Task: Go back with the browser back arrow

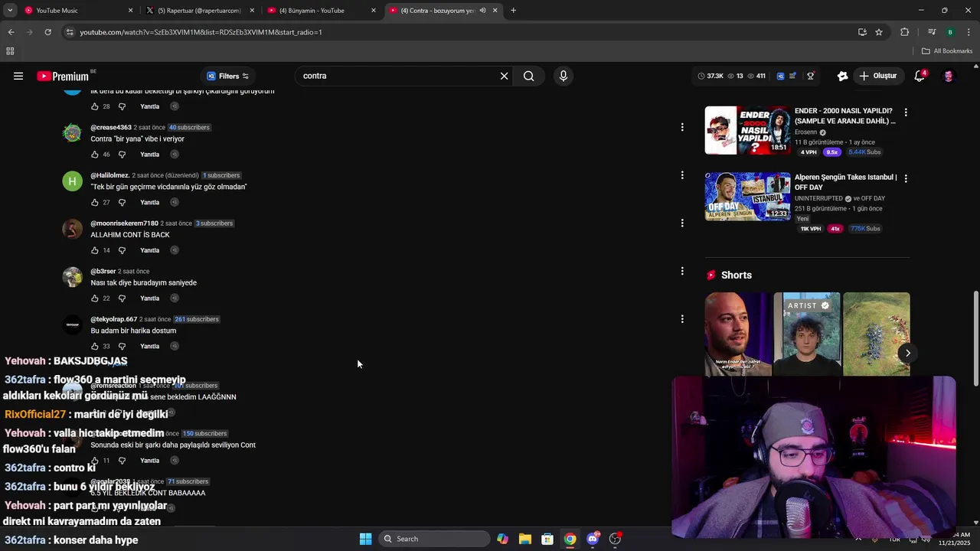Action: pos(11,32)
